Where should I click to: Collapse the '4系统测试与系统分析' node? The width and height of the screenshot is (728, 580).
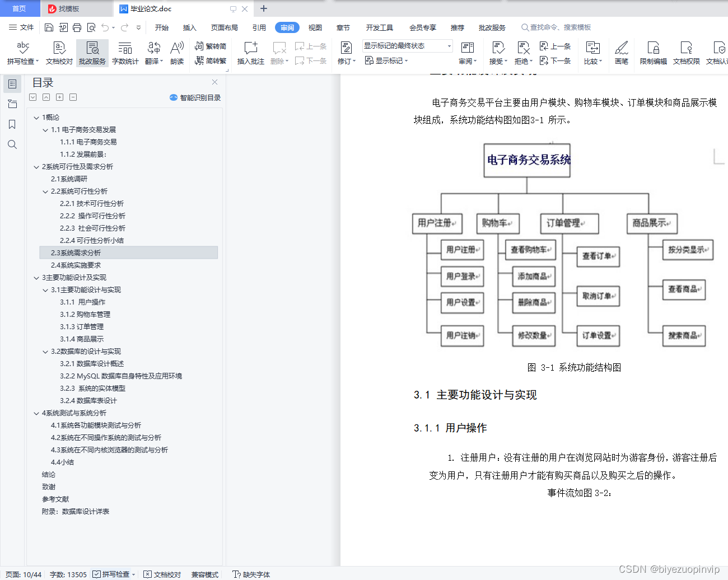click(x=36, y=413)
